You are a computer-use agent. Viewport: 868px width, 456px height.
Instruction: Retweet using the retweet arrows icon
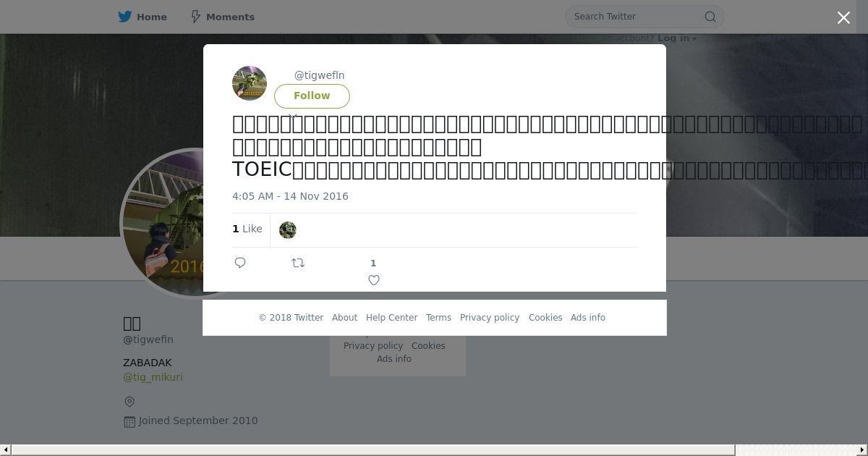pyautogui.click(x=298, y=263)
